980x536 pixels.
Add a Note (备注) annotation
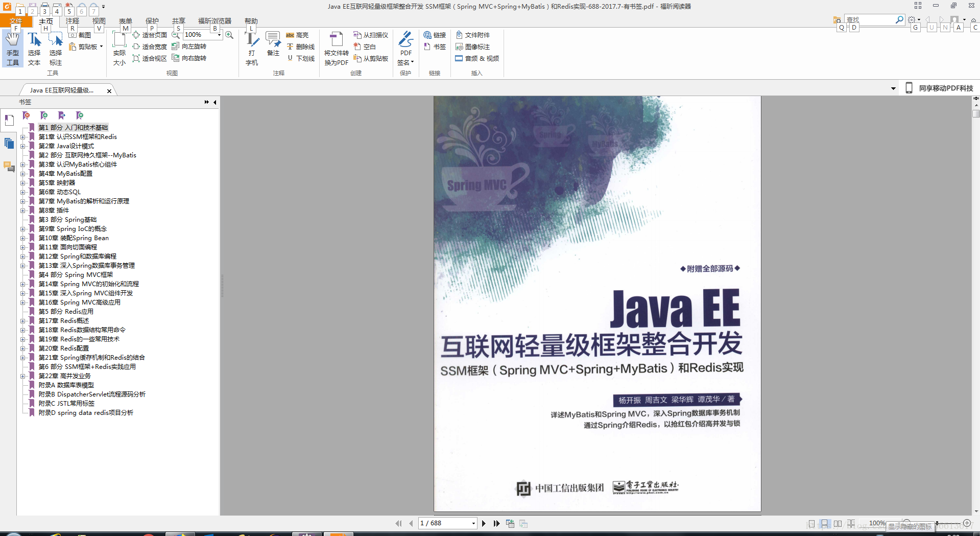273,44
